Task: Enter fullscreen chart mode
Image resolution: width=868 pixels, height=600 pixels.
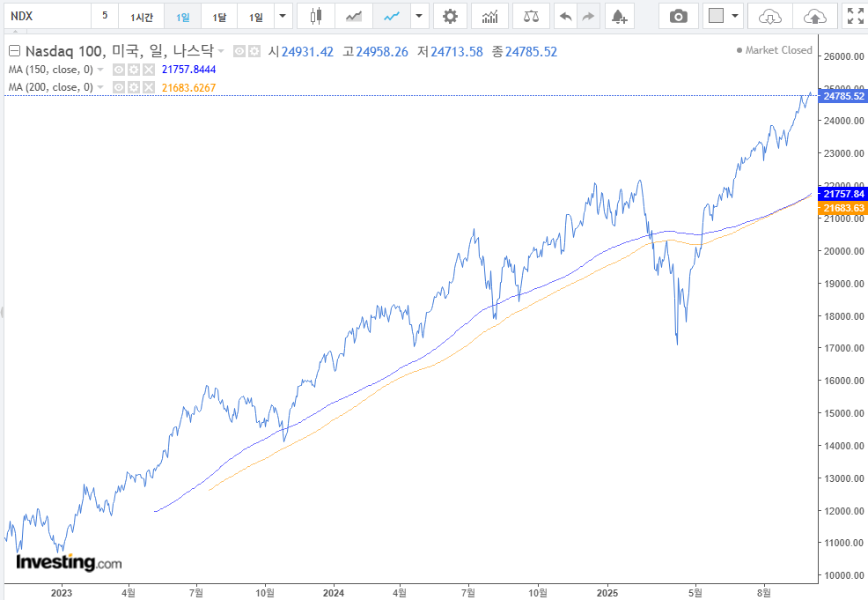Action: tap(855, 16)
